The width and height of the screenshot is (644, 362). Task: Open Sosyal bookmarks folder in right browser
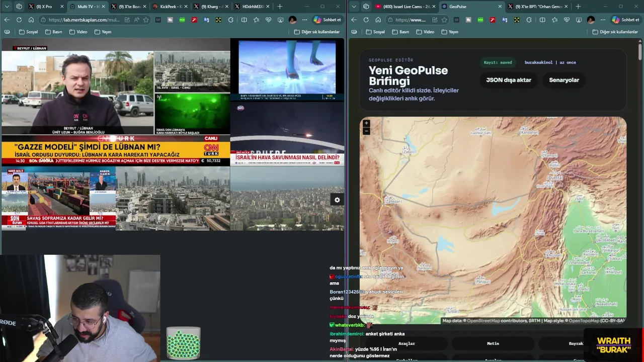click(x=376, y=32)
